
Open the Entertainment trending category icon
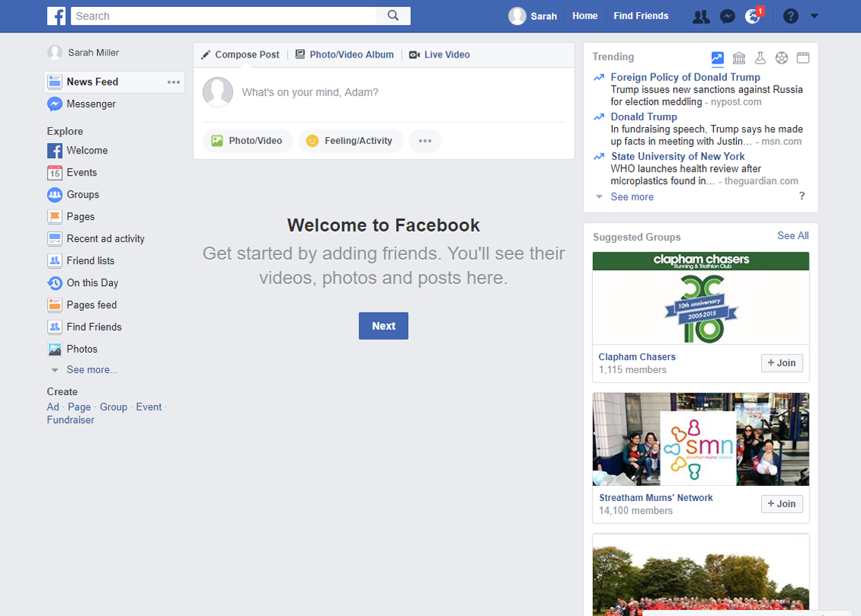click(803, 58)
